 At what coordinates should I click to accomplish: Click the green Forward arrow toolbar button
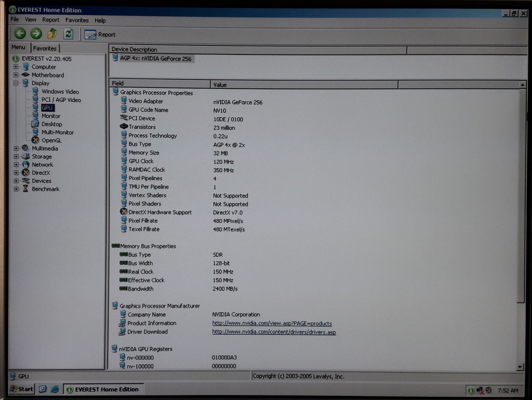point(36,33)
